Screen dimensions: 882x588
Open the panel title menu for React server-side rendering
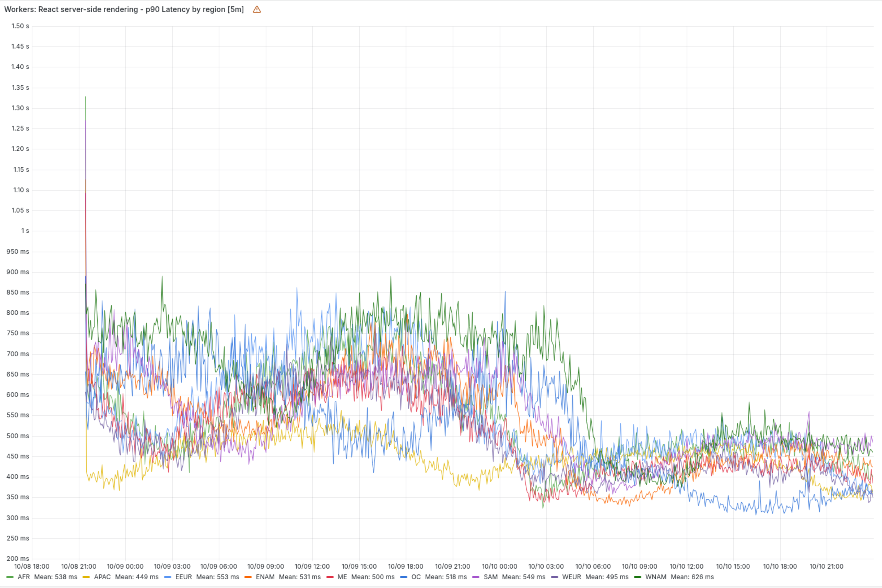(124, 10)
